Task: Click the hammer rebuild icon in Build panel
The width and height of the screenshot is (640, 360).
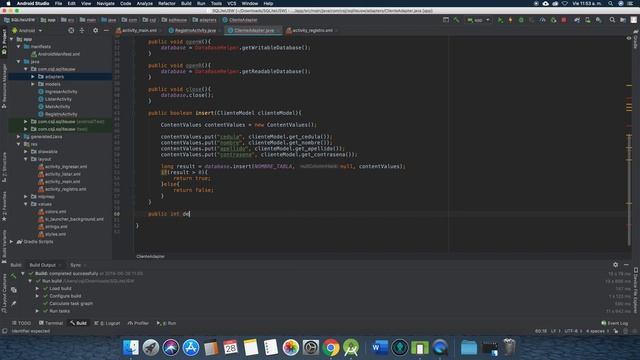Action: 13,276
